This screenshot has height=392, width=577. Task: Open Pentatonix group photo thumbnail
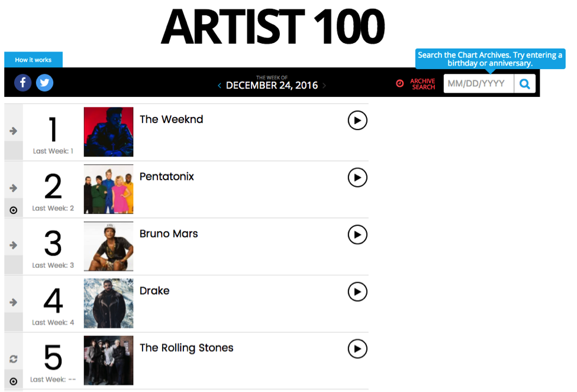(108, 189)
